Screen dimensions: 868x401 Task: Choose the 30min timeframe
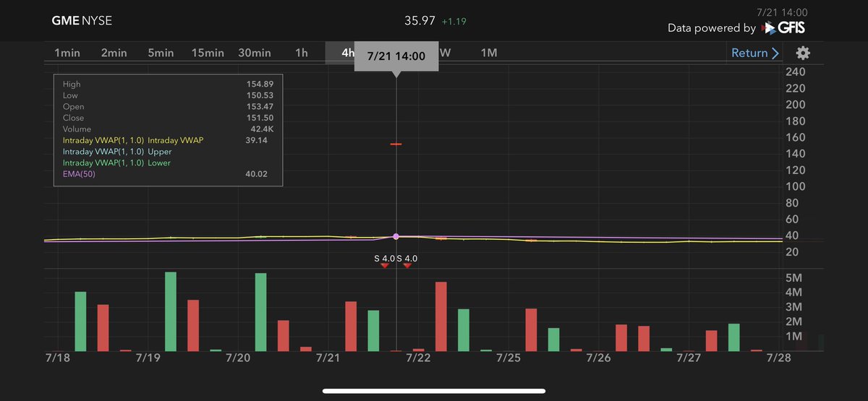255,53
